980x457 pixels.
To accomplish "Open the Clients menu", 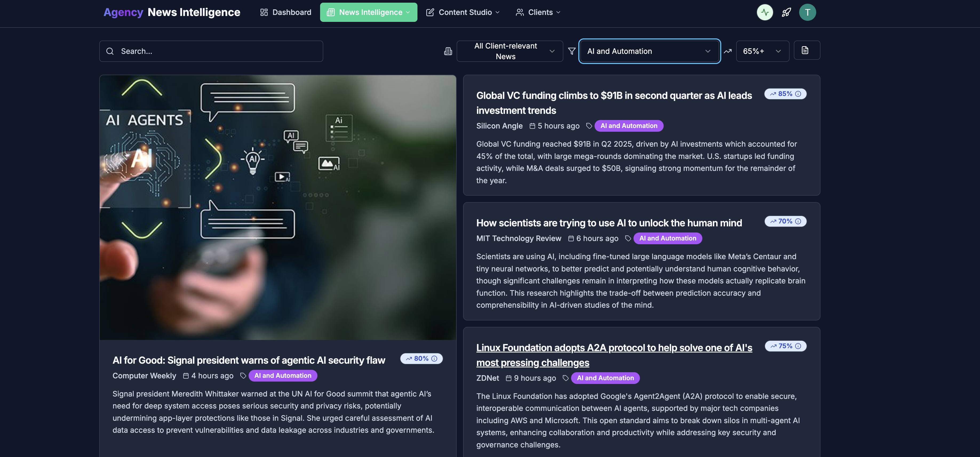I will 538,13.
